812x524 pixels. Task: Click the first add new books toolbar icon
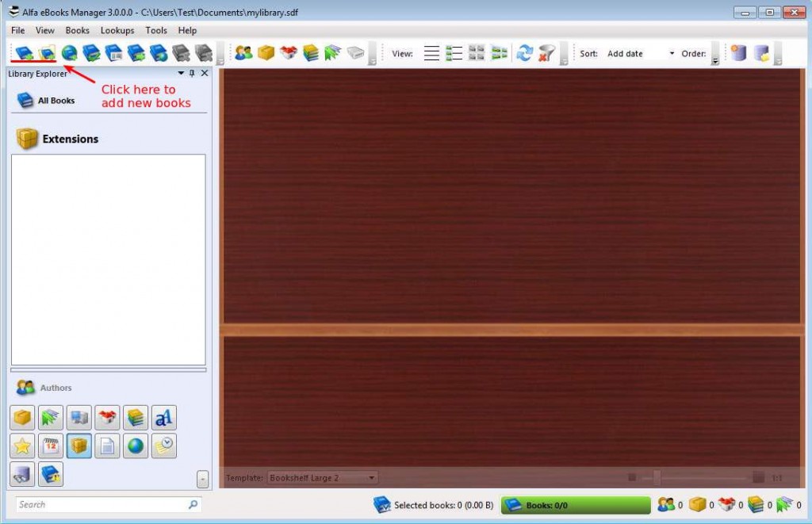click(x=25, y=53)
